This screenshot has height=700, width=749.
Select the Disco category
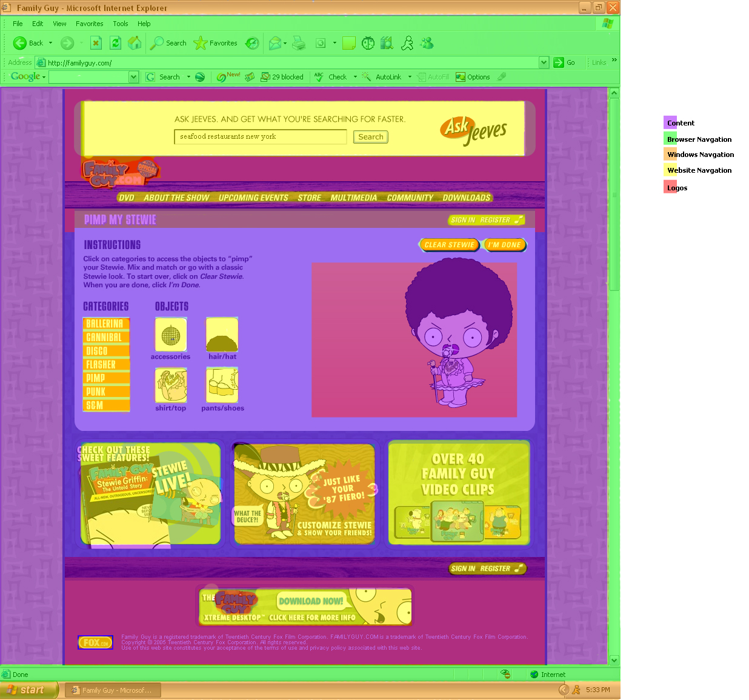click(106, 351)
